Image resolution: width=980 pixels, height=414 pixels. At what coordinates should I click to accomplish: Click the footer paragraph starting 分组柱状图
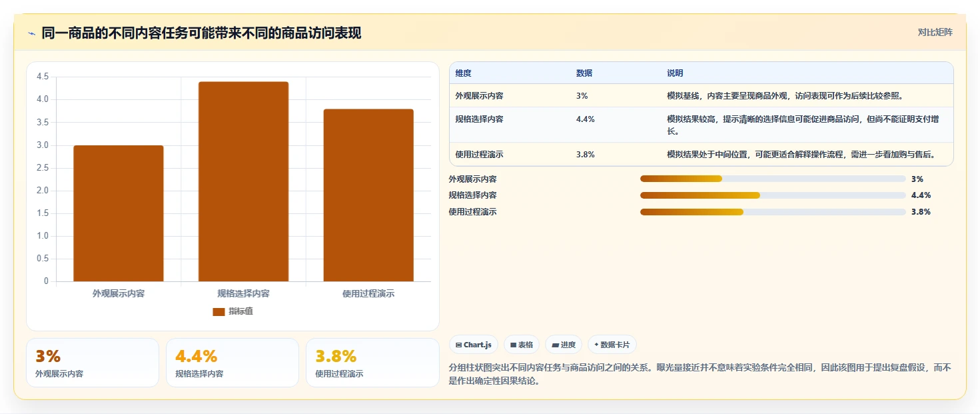tap(700, 375)
